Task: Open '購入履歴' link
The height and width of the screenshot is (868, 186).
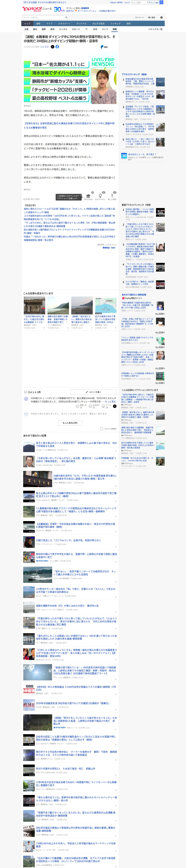Action: coord(152,18)
